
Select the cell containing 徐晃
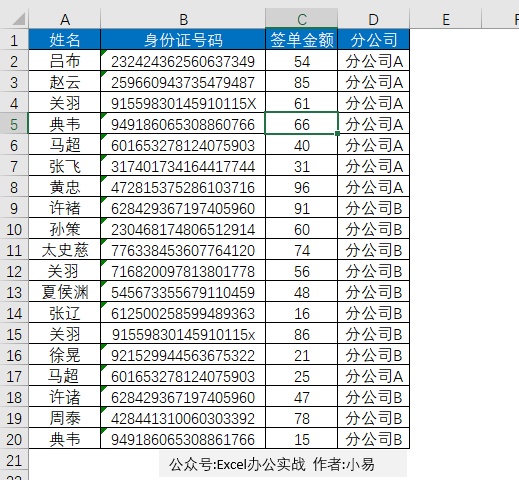click(x=65, y=355)
